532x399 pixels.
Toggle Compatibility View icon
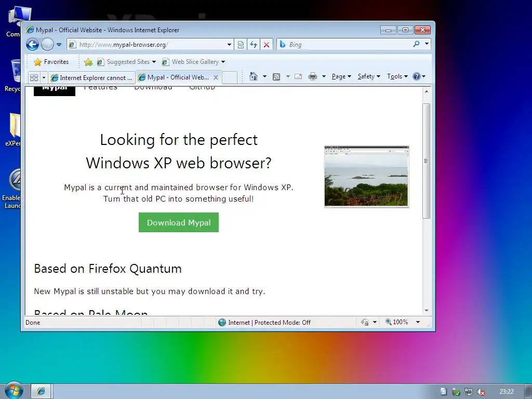(x=241, y=45)
